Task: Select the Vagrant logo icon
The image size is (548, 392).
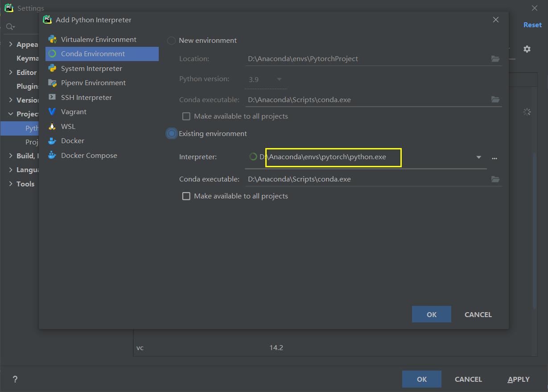Action: click(52, 111)
